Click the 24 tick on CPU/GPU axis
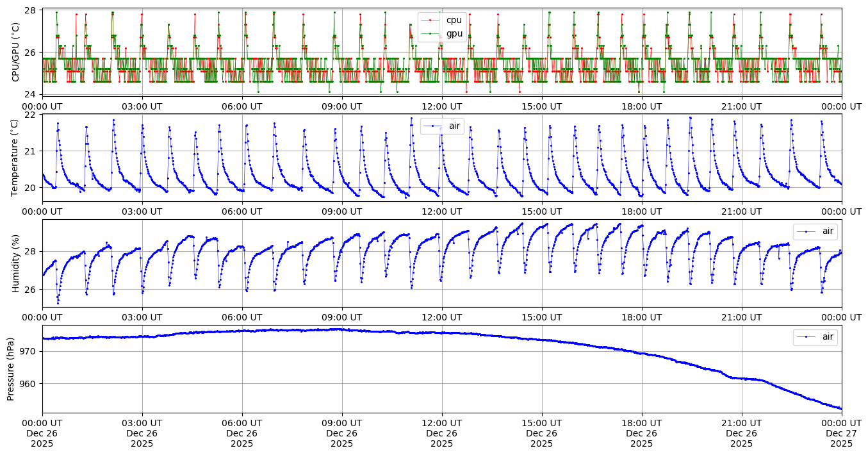 pyautogui.click(x=31, y=95)
